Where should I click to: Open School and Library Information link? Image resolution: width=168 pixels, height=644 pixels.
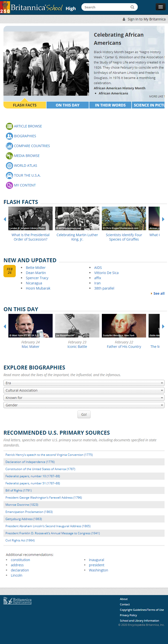point(139,621)
